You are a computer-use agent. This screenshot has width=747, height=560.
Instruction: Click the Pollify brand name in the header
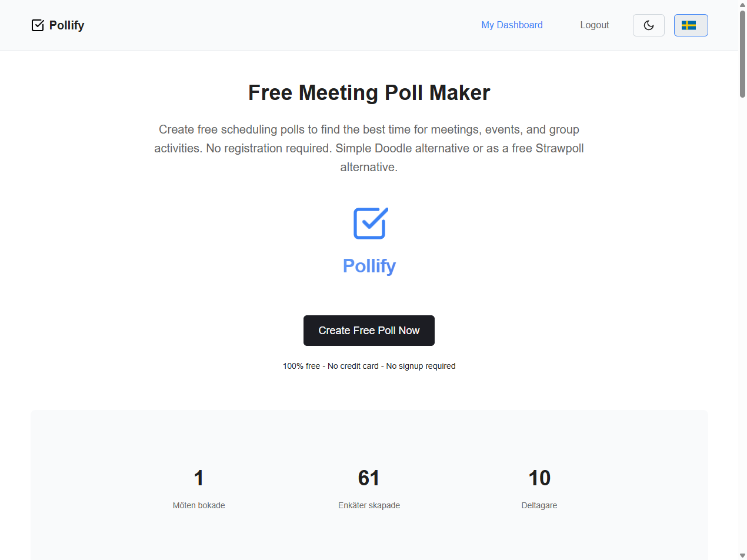[68, 25]
